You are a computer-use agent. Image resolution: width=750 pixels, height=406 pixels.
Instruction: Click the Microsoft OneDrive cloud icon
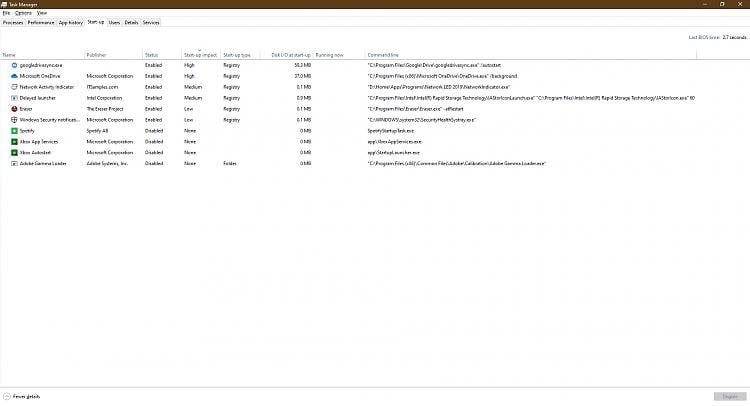click(x=14, y=76)
